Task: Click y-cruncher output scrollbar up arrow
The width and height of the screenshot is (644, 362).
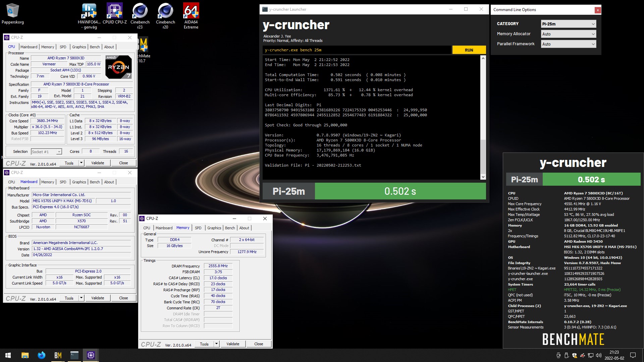Action: (483, 59)
